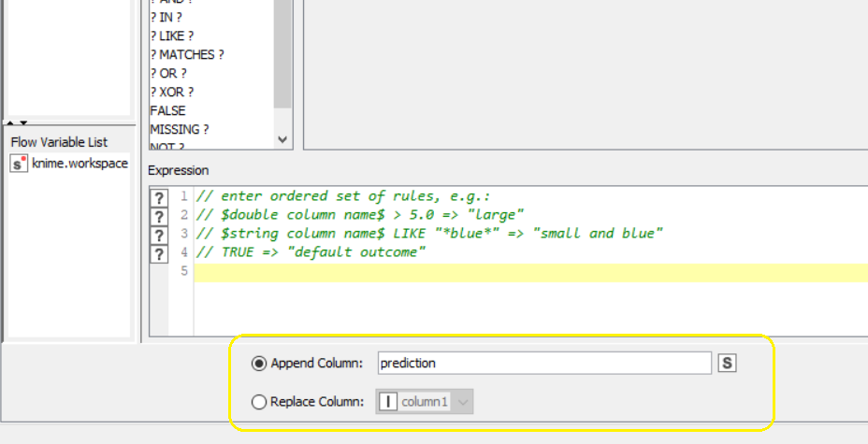Click into the prediction column name field
This screenshot has width=868, height=444.
coord(544,363)
